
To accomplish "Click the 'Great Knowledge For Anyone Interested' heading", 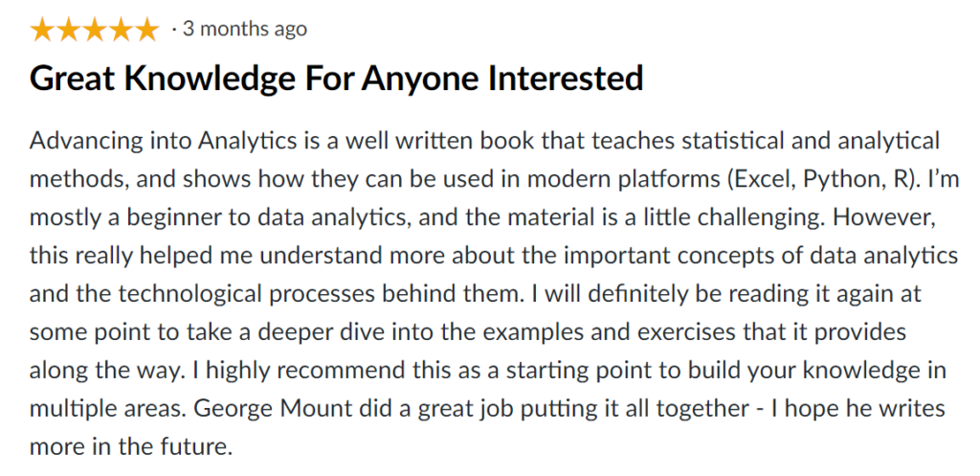I will pyautogui.click(x=336, y=79).
